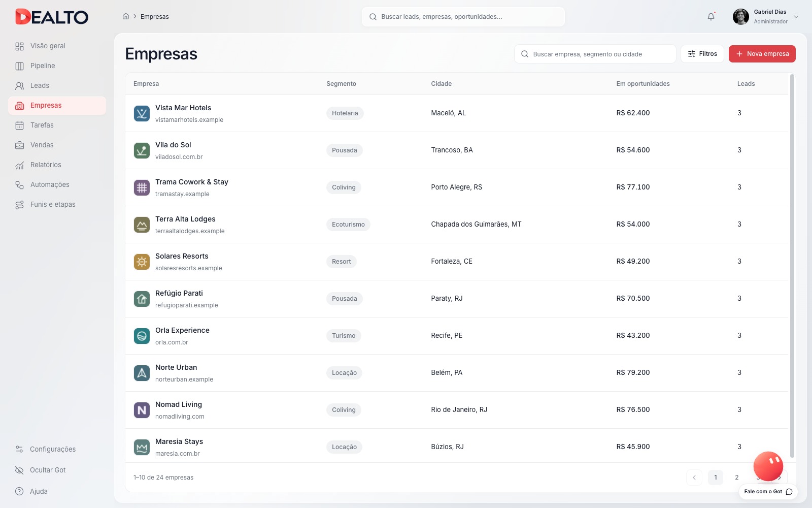Viewport: 812px width, 508px height.
Task: Open the Norte Urban logo icon
Action: click(142, 373)
